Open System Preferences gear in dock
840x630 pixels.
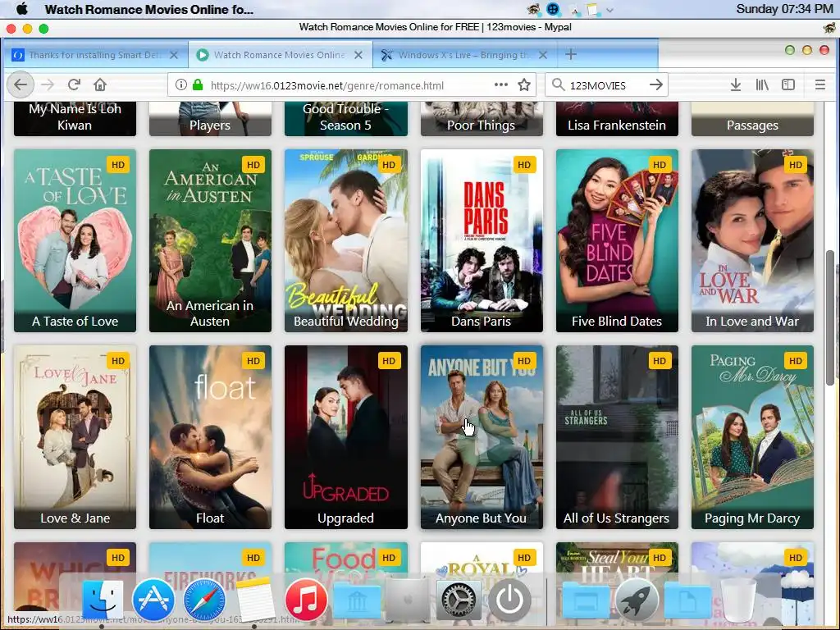pyautogui.click(x=459, y=600)
